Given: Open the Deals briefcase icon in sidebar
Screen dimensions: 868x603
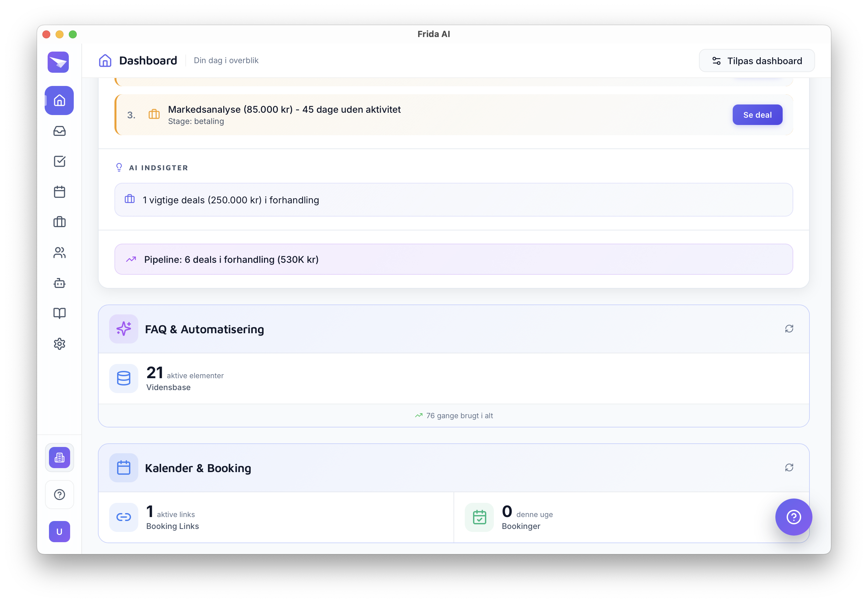Looking at the screenshot, I should pos(59,222).
